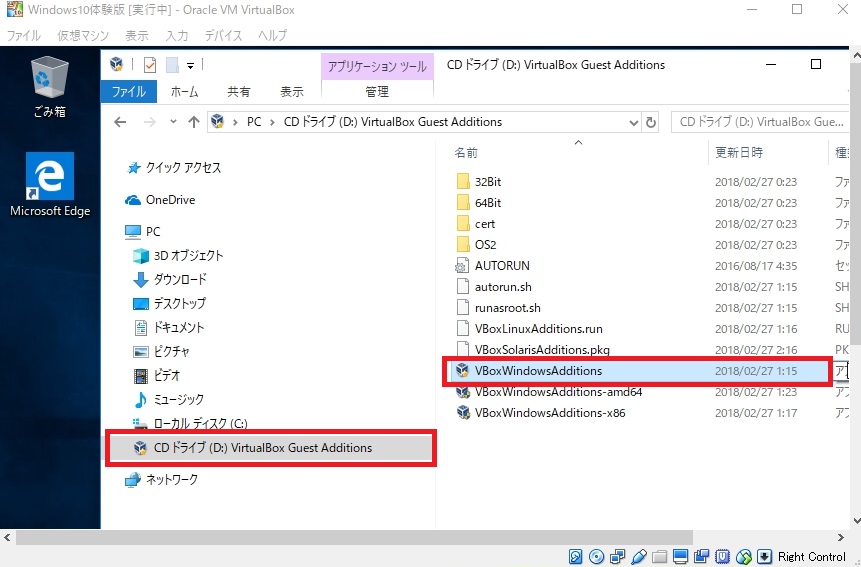Click the USB devices status icon

coord(639,557)
